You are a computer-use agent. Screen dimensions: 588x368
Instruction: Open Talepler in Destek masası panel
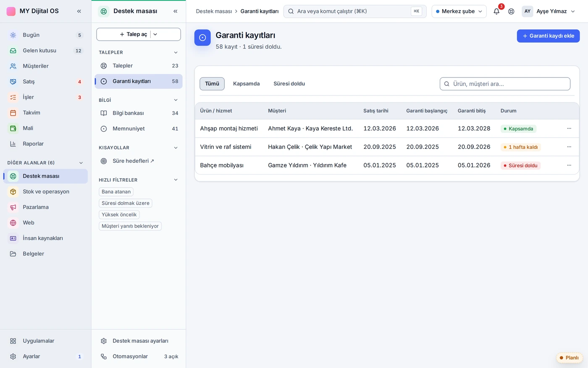(x=139, y=66)
